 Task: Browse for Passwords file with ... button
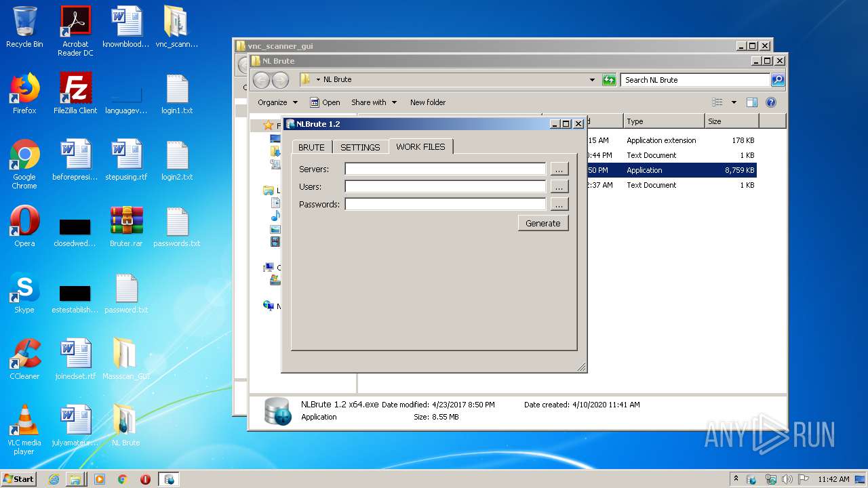pos(559,204)
